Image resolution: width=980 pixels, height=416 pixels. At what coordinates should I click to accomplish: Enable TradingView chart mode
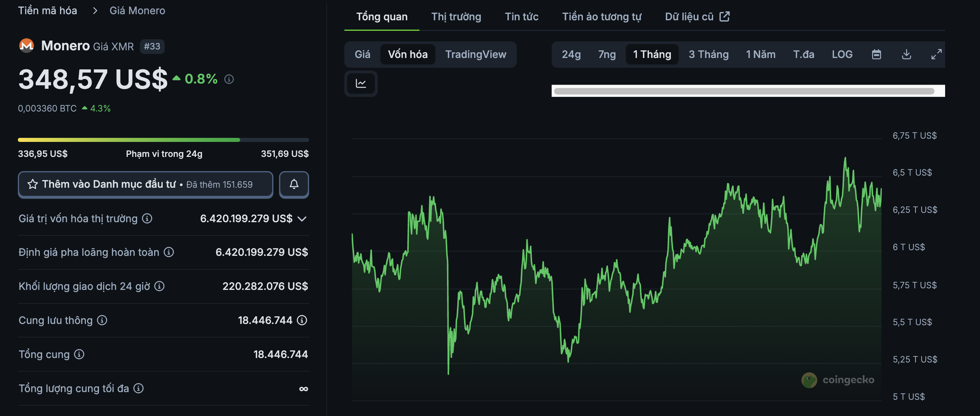pos(476,54)
